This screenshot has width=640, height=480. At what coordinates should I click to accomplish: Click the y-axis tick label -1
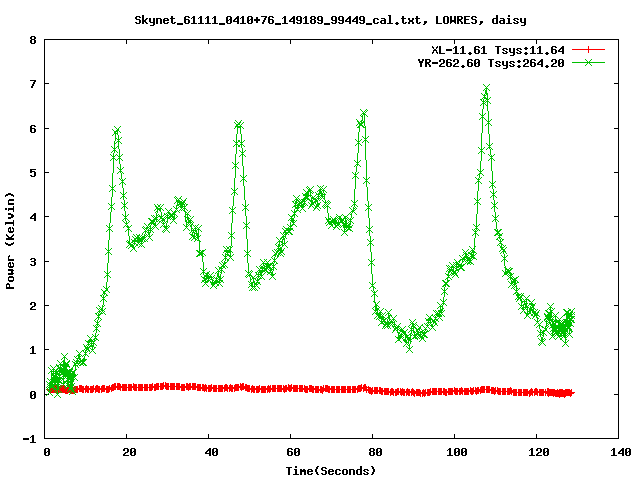tap(30, 439)
